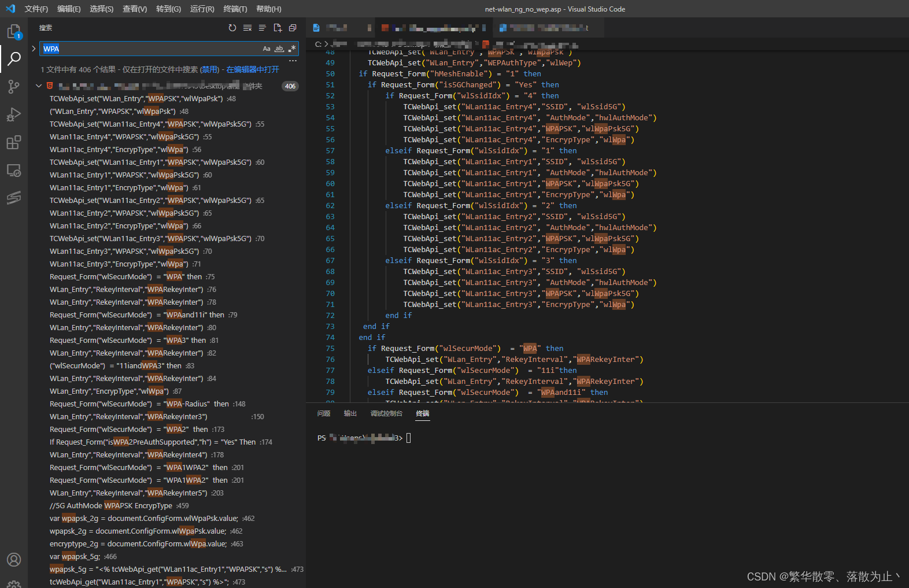Open the 文件(F) menu
The height and width of the screenshot is (588, 909).
pos(36,9)
